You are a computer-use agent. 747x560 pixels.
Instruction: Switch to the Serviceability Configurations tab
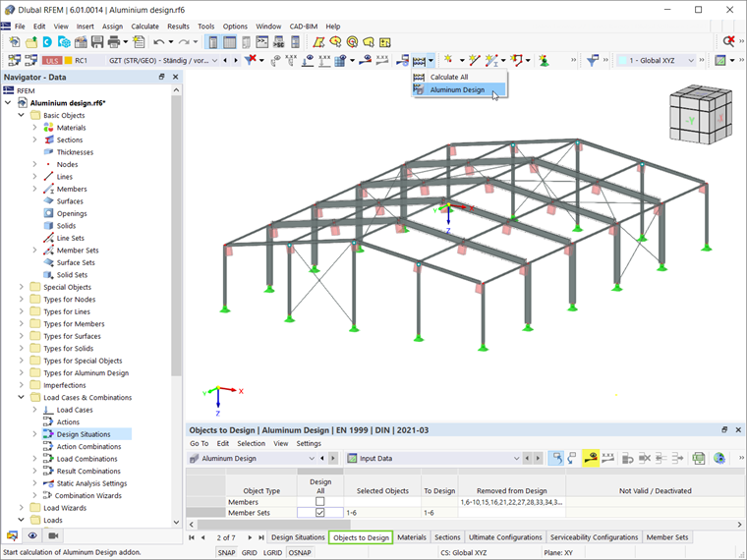coord(594,537)
